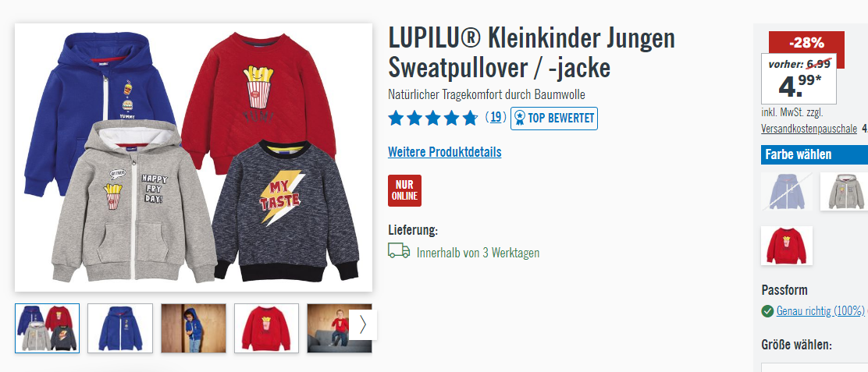
Task: Select the grey hoodie color option
Action: pos(845,191)
